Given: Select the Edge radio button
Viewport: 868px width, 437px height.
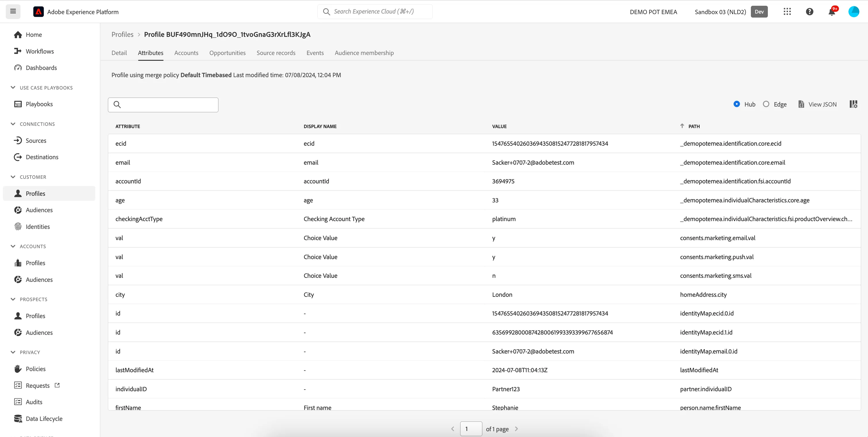Looking at the screenshot, I should point(766,104).
